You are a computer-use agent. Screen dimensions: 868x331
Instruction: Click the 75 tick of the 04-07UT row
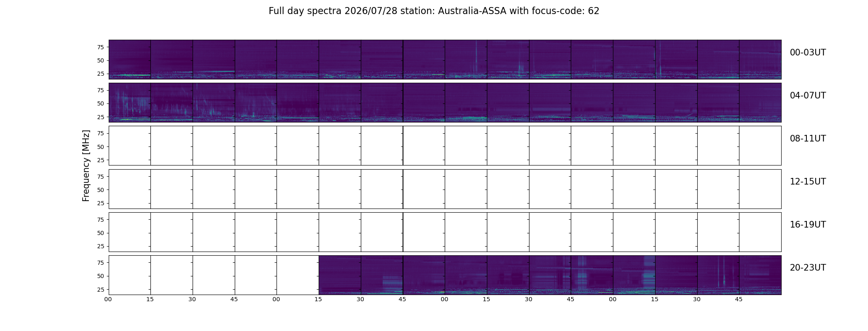click(x=100, y=90)
